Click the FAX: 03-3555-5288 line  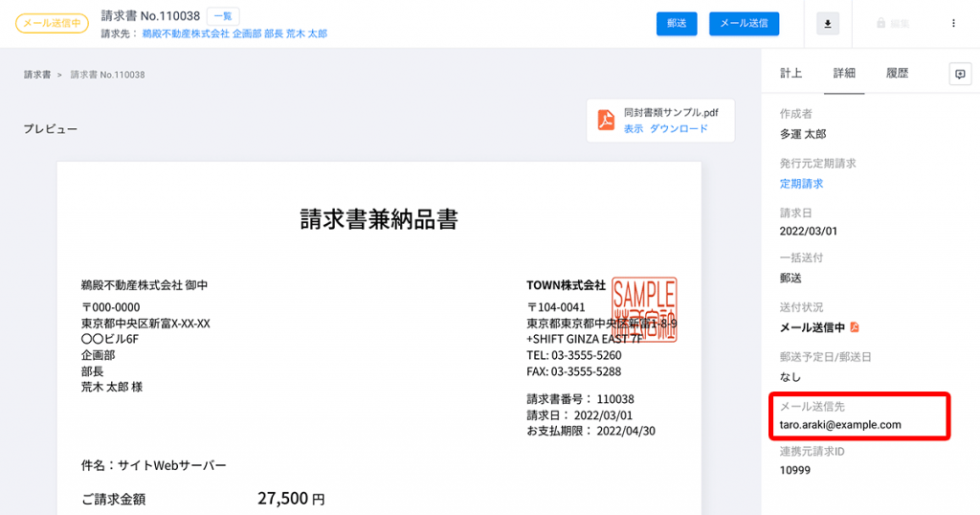pyautogui.click(x=574, y=371)
